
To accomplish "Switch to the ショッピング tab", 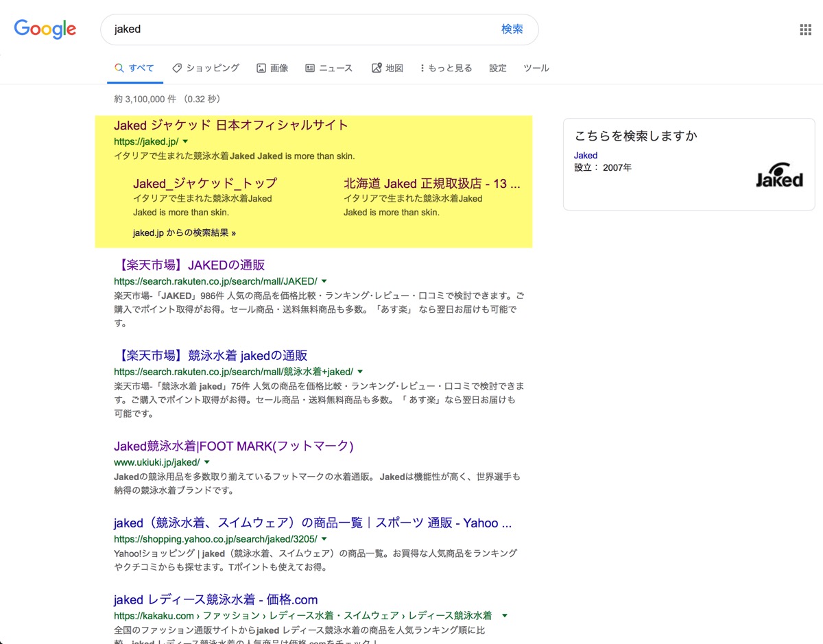I will [206, 69].
